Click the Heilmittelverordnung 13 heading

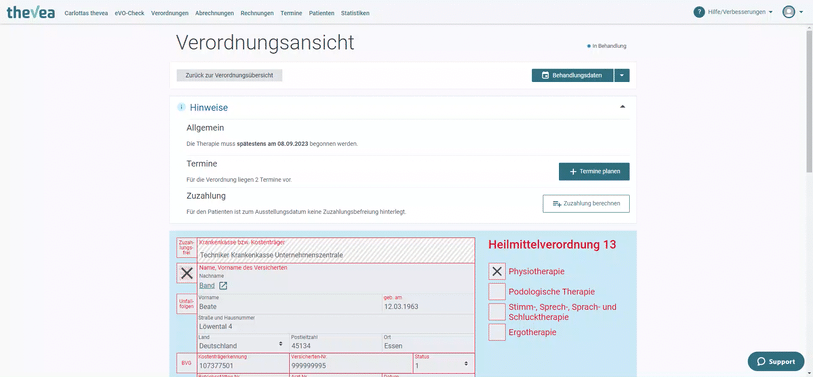pyautogui.click(x=552, y=245)
